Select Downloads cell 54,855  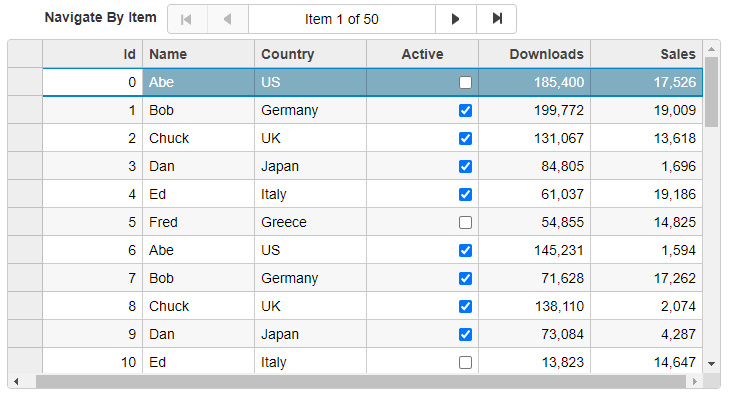pos(535,222)
